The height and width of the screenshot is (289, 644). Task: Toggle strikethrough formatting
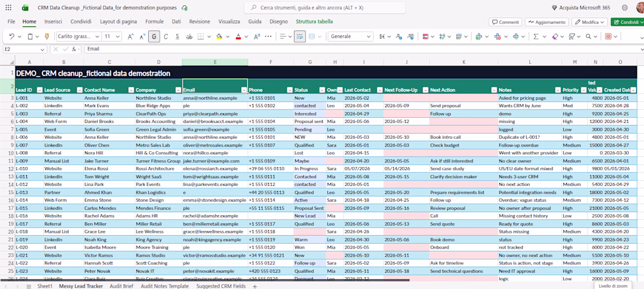click(189, 36)
